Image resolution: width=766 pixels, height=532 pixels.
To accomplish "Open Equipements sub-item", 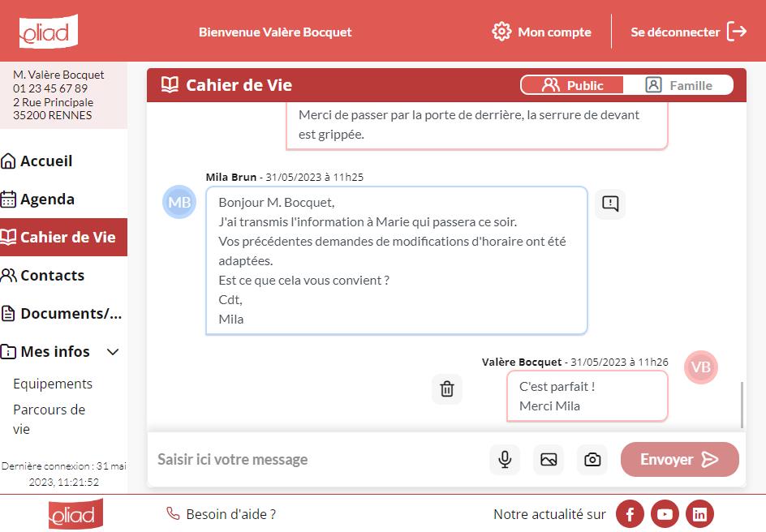I will coord(53,384).
